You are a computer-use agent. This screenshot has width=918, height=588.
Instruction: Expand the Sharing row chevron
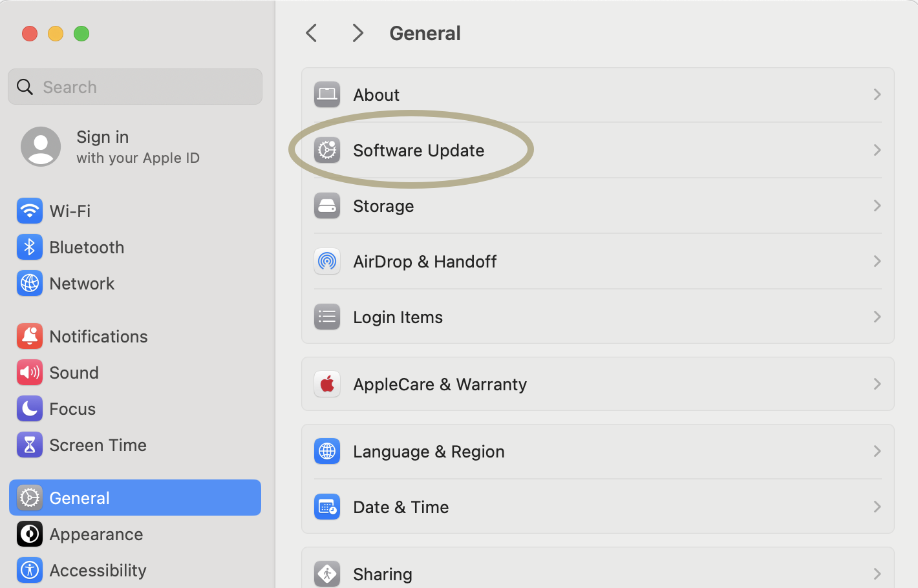coord(877,574)
